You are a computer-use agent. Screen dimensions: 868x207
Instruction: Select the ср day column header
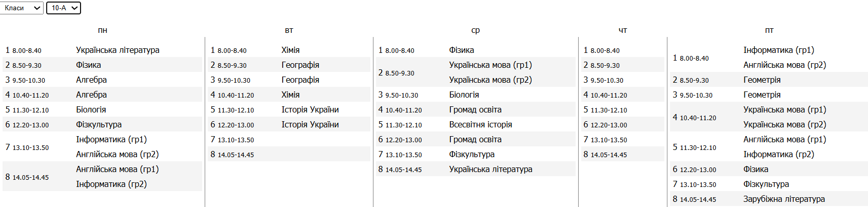(476, 30)
